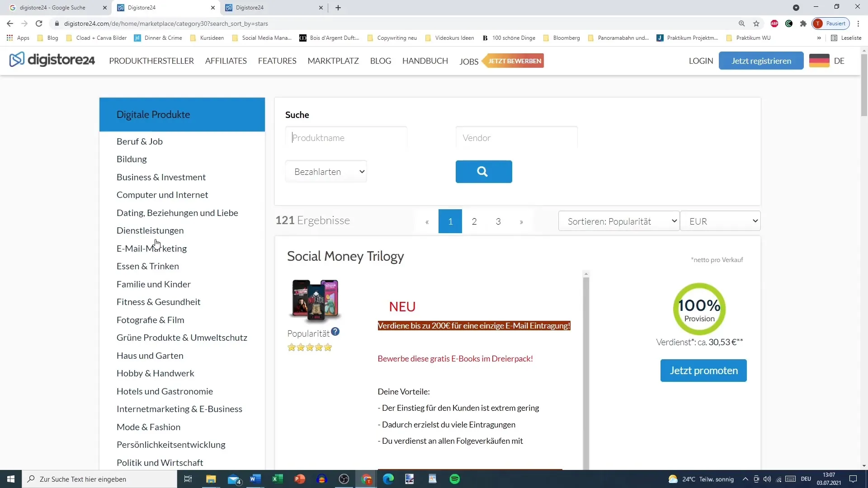Click the 100% Provision circle
This screenshot has height=488, width=868.
[x=699, y=309]
